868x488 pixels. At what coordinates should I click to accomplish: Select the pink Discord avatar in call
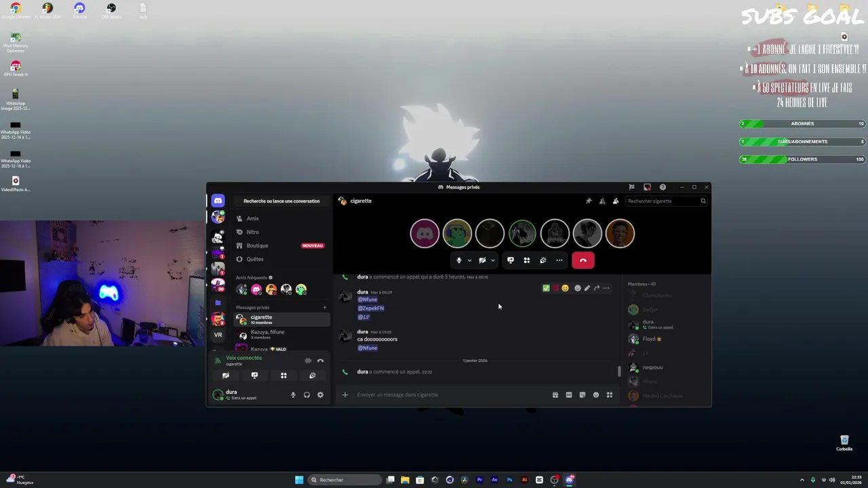(425, 233)
